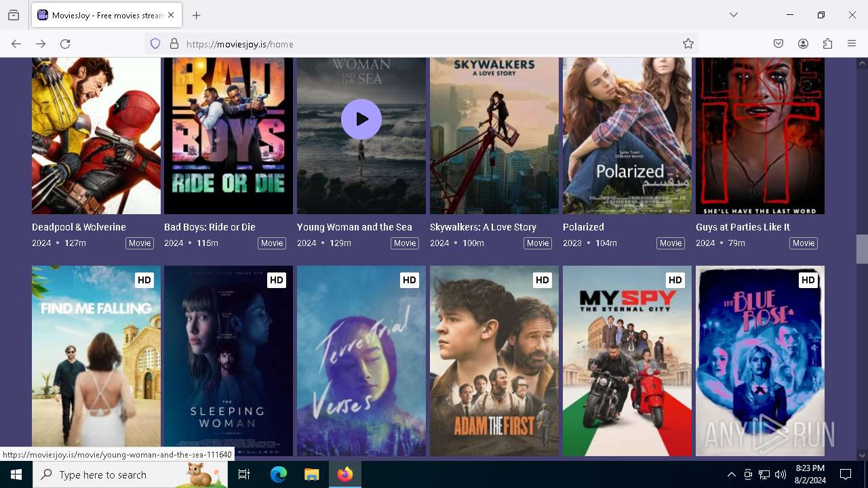This screenshot has height=488, width=868.
Task: Click the Skywalkers: A Love Story title
Action: coord(483,227)
